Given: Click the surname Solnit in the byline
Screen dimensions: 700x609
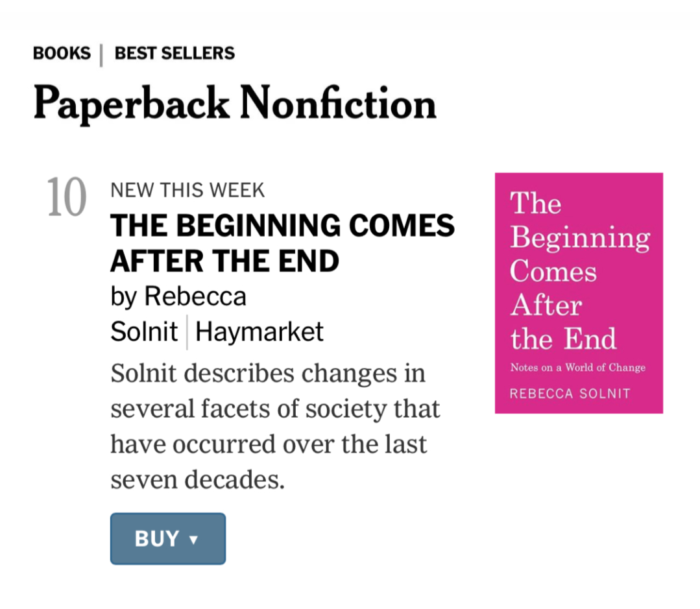Looking at the screenshot, I should click(x=144, y=331).
